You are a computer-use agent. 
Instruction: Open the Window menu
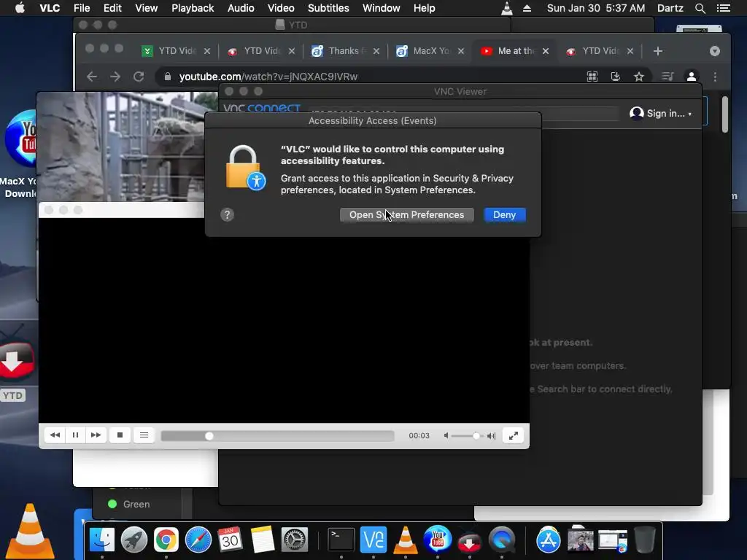tap(381, 8)
